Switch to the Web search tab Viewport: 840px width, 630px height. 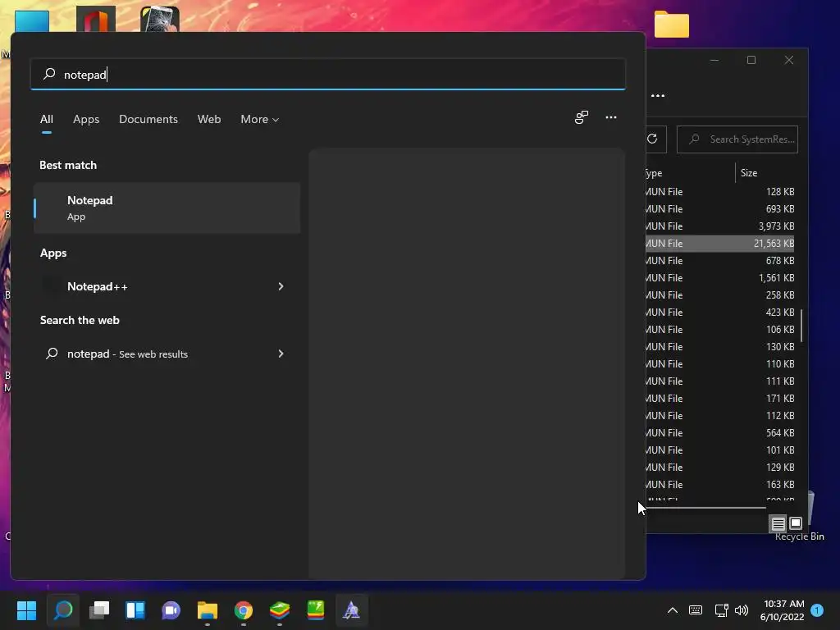tap(209, 119)
